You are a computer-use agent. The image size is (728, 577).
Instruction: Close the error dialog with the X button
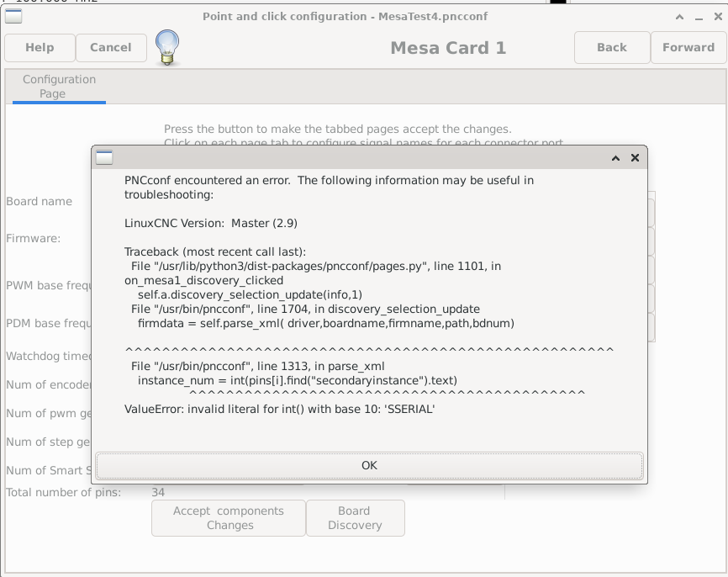tap(636, 158)
